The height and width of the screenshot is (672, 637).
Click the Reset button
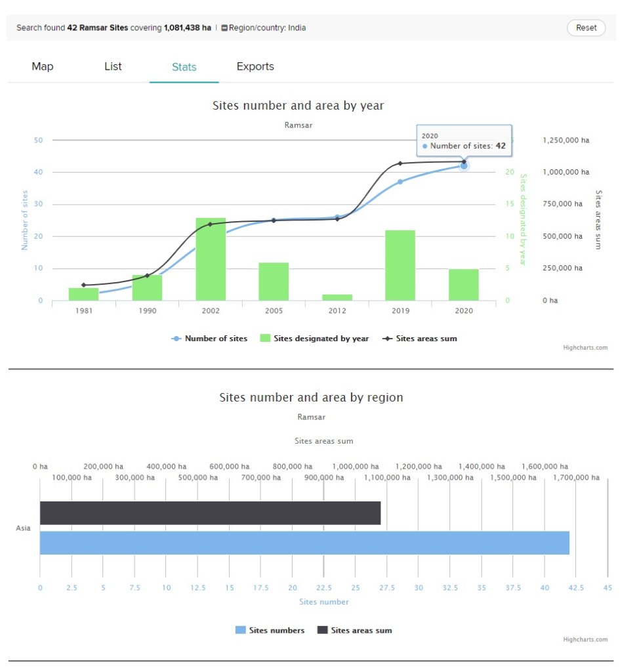[586, 28]
